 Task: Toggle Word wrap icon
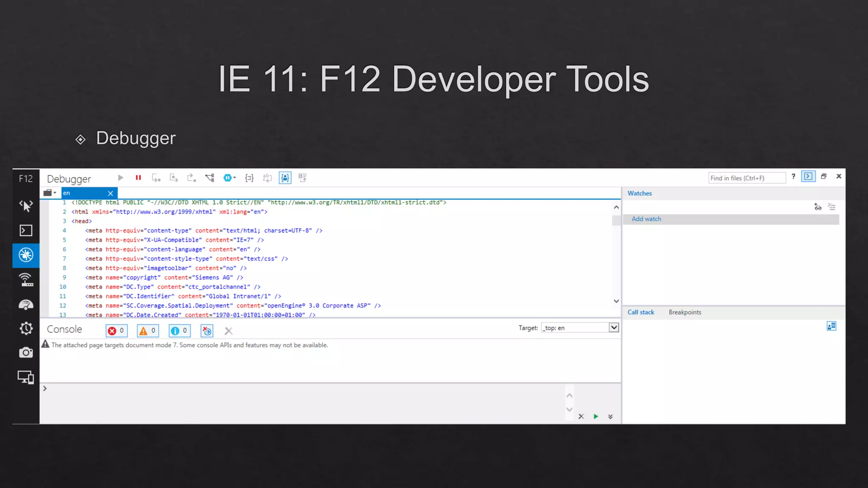point(267,178)
